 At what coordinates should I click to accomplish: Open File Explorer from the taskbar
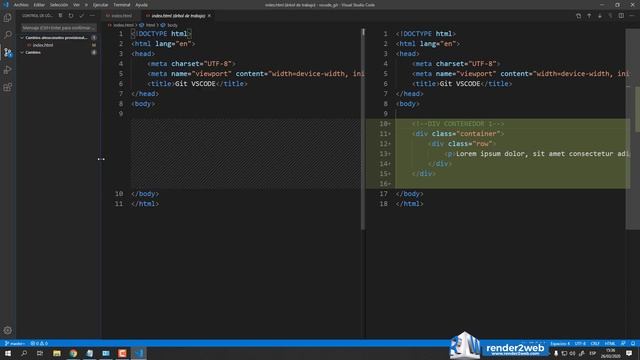pyautogui.click(x=57, y=353)
